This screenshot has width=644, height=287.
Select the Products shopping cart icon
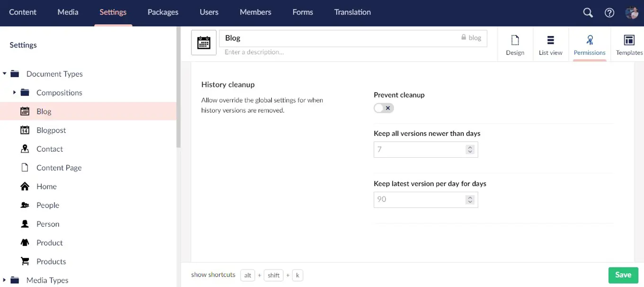coord(25,261)
